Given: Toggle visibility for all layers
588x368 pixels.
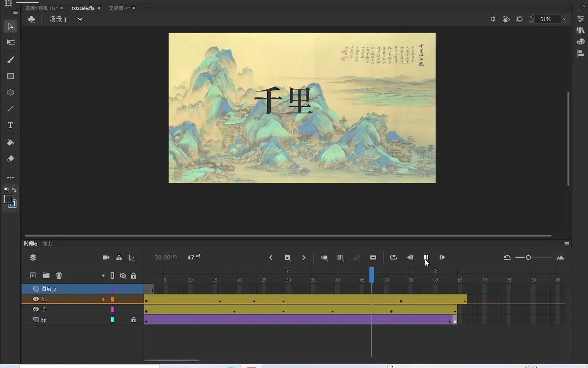Looking at the screenshot, I should click(123, 276).
